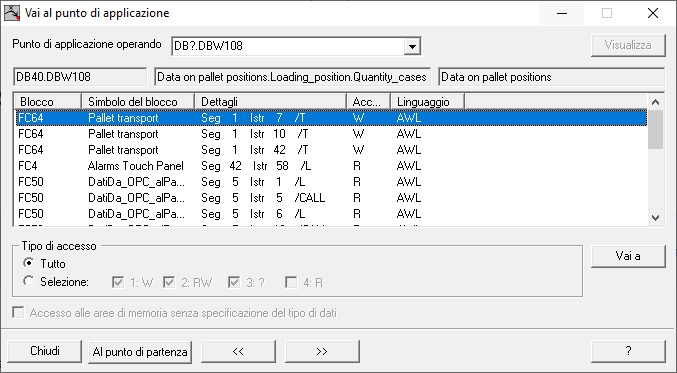Sort by the Linguaggio column header

click(427, 102)
